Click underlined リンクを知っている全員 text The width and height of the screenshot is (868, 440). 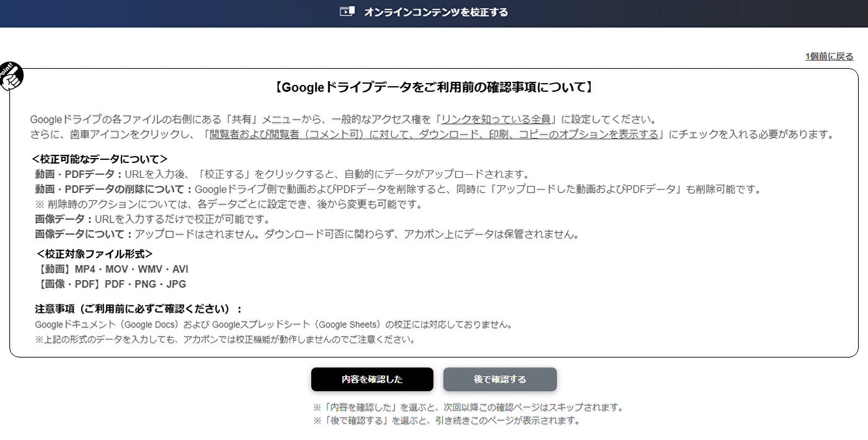496,119
